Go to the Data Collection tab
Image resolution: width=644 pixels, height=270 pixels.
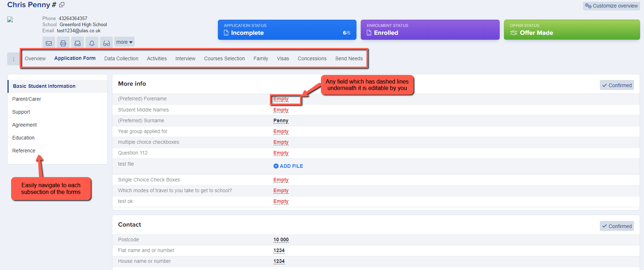[121, 58]
